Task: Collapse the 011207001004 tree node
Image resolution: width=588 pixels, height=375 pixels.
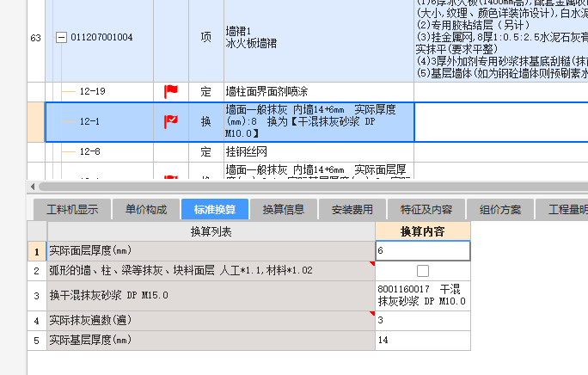Action: (61, 38)
